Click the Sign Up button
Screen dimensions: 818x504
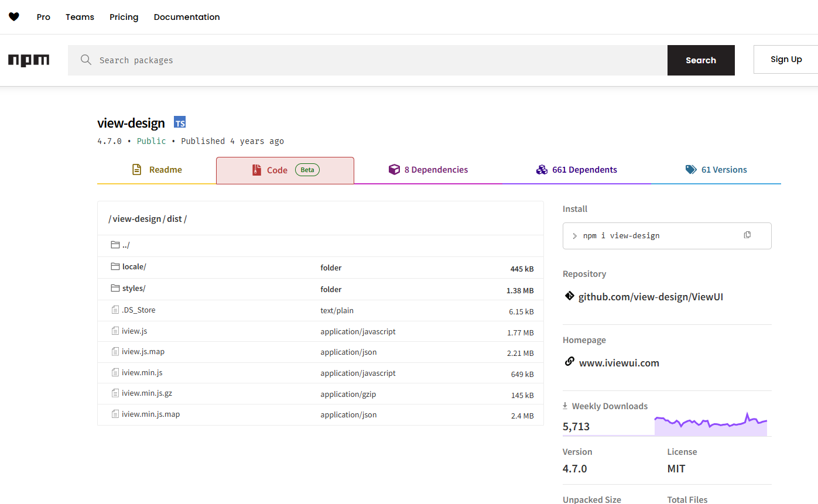[x=786, y=59]
